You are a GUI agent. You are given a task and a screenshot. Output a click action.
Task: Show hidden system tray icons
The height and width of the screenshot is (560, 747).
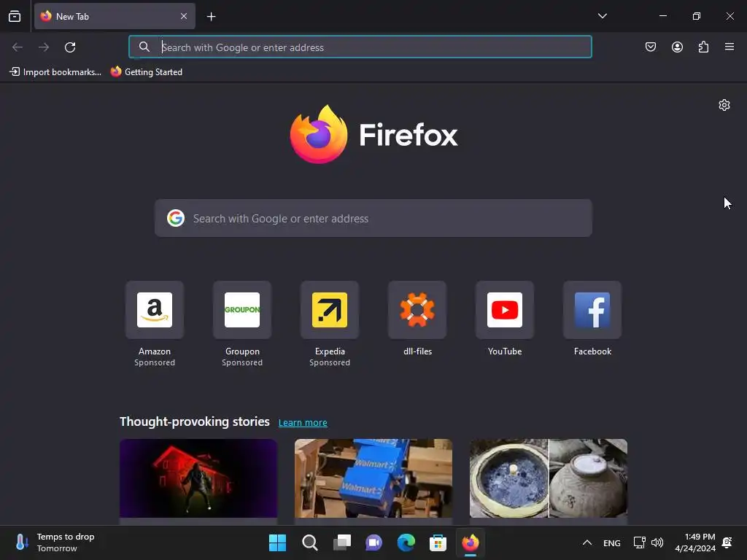[587, 542]
